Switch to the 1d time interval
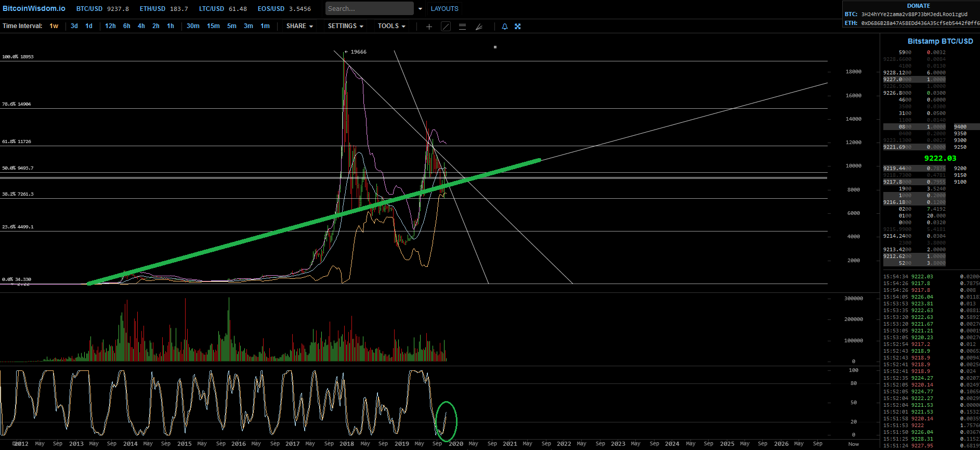This screenshot has height=450, width=980. point(89,26)
